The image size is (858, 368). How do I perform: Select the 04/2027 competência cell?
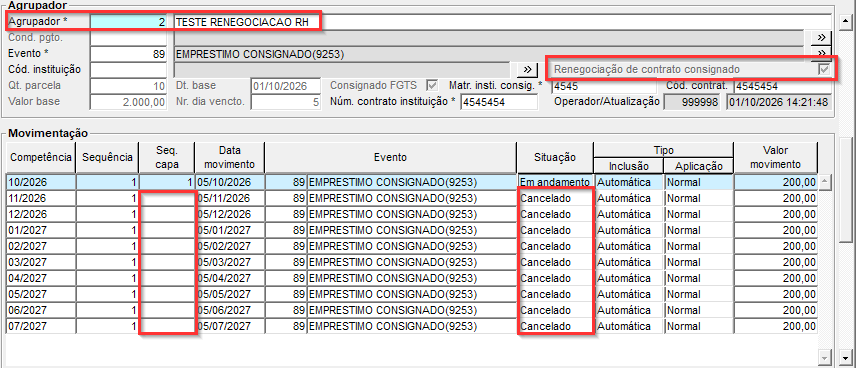click(x=41, y=278)
